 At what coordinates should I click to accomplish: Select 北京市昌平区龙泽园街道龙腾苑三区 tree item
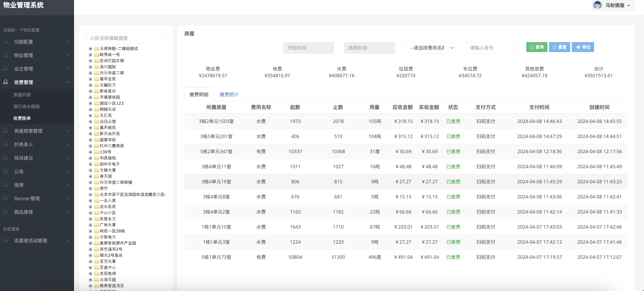pos(133,194)
